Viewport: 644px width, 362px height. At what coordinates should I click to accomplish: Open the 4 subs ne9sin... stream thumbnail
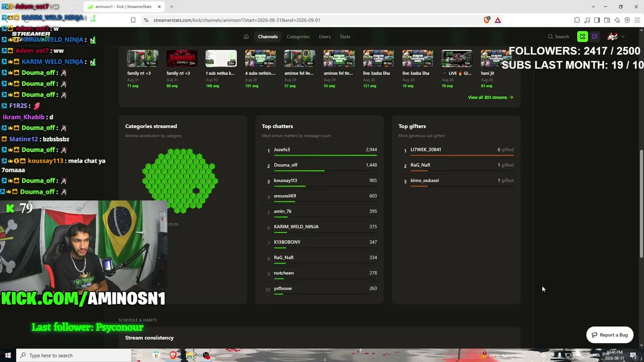click(260, 58)
